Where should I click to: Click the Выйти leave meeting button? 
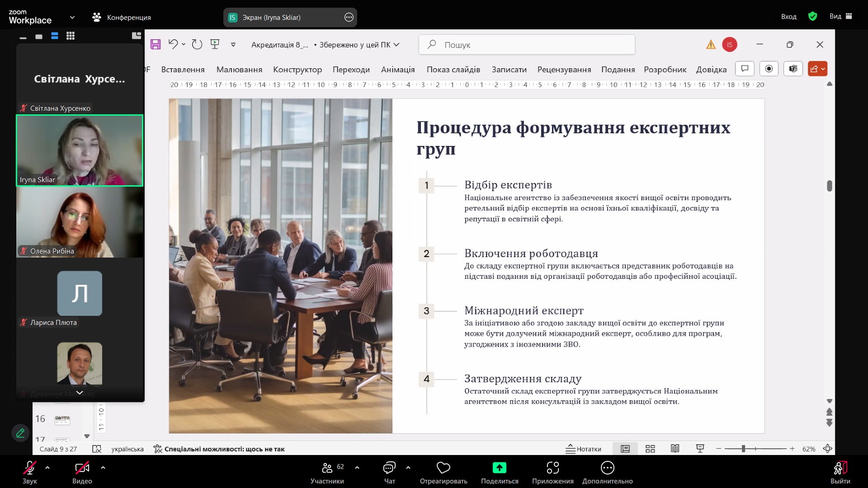pyautogui.click(x=840, y=472)
